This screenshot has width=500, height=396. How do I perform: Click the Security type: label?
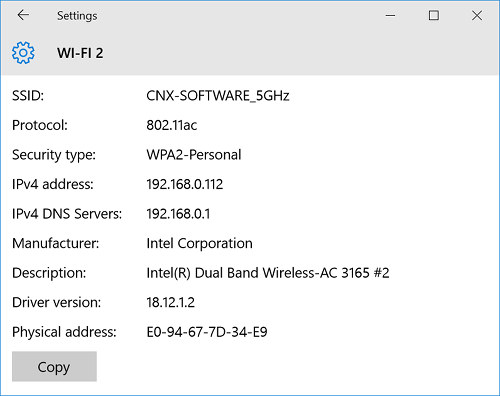click(54, 155)
